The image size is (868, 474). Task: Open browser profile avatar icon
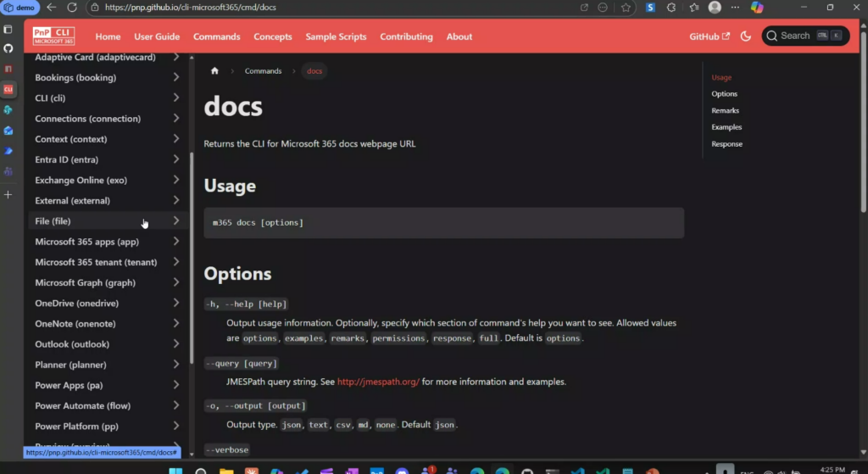[x=715, y=8]
